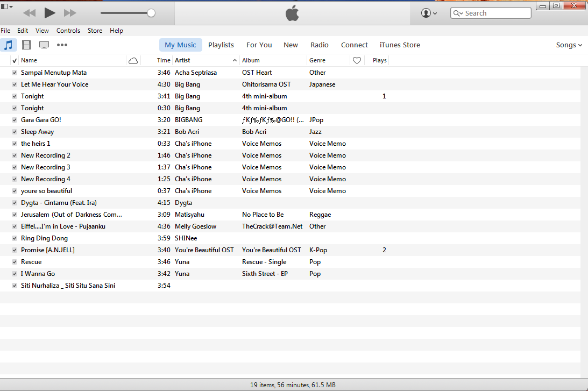Switch to the Radio tab

pos(320,45)
